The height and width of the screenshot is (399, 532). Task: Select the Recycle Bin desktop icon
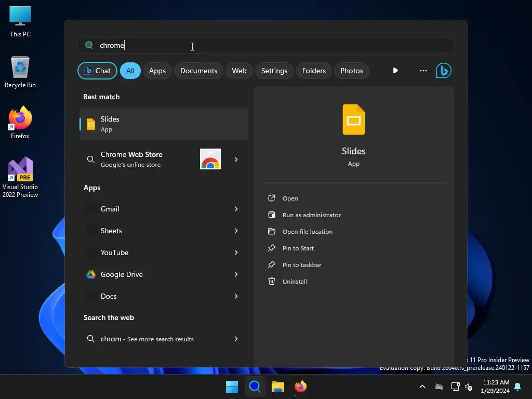tap(20, 73)
